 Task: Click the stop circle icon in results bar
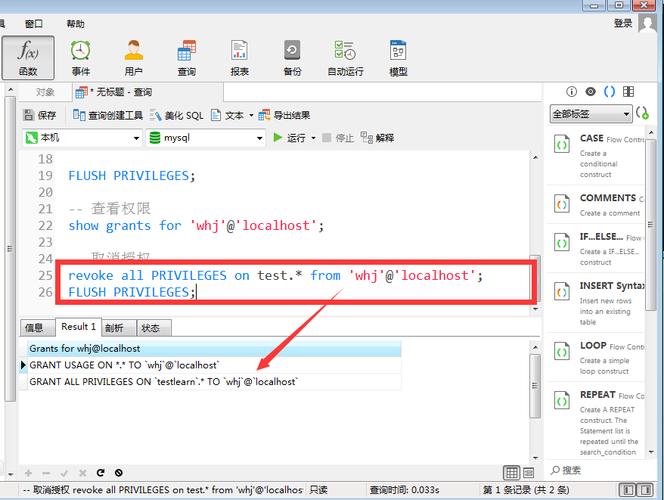click(119, 473)
